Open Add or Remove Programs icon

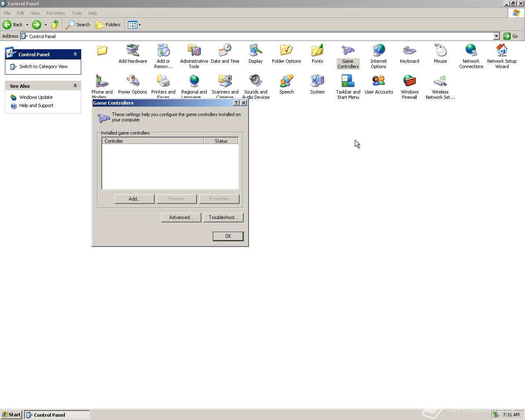click(163, 56)
